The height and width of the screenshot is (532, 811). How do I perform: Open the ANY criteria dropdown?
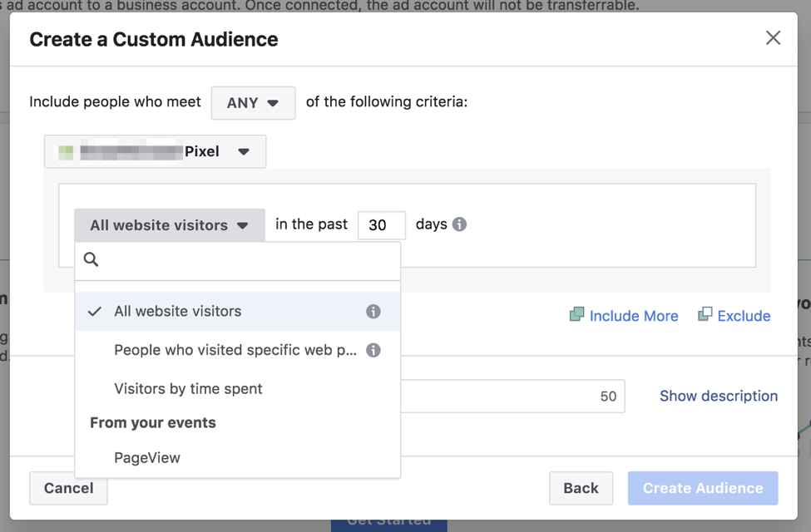[x=253, y=103]
